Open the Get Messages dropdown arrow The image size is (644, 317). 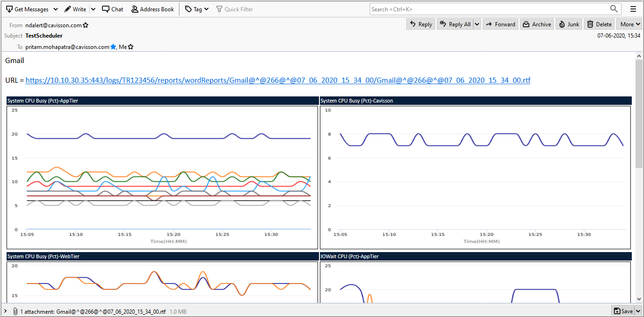tap(55, 9)
